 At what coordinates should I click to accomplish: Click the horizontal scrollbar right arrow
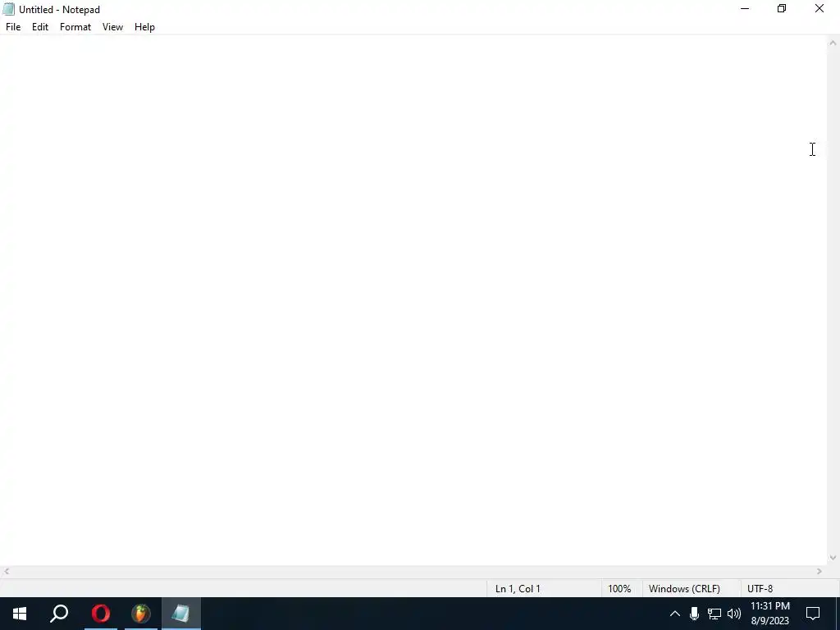tap(819, 572)
